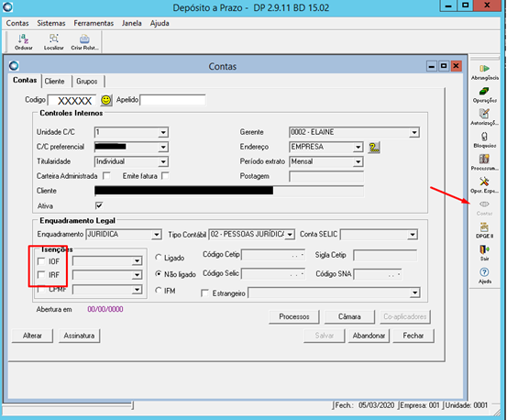507x420 pixels.
Task: Expand the Enquadramento dropdown list
Action: 157,235
